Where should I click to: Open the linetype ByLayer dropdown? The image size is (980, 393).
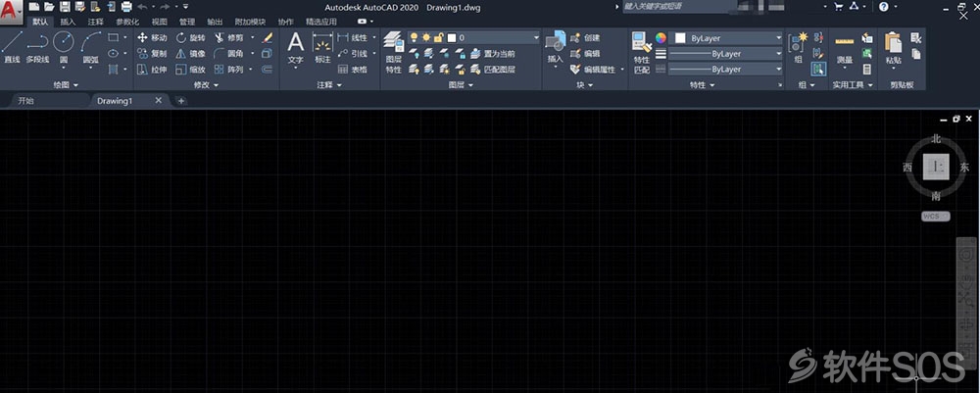click(725, 70)
